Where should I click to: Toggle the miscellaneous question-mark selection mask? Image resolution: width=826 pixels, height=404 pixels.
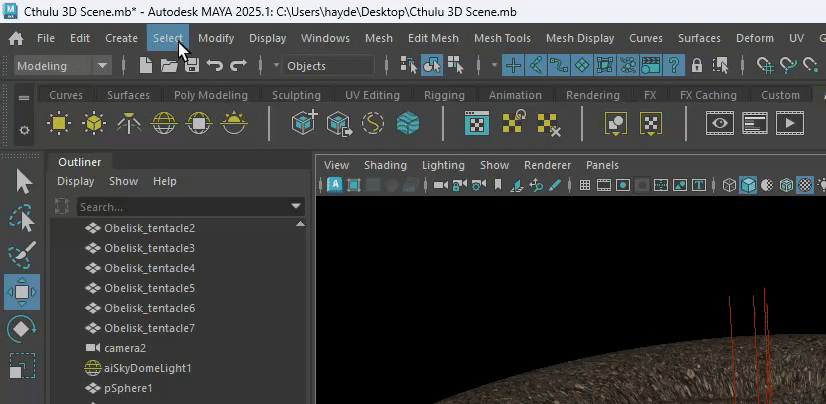673,66
